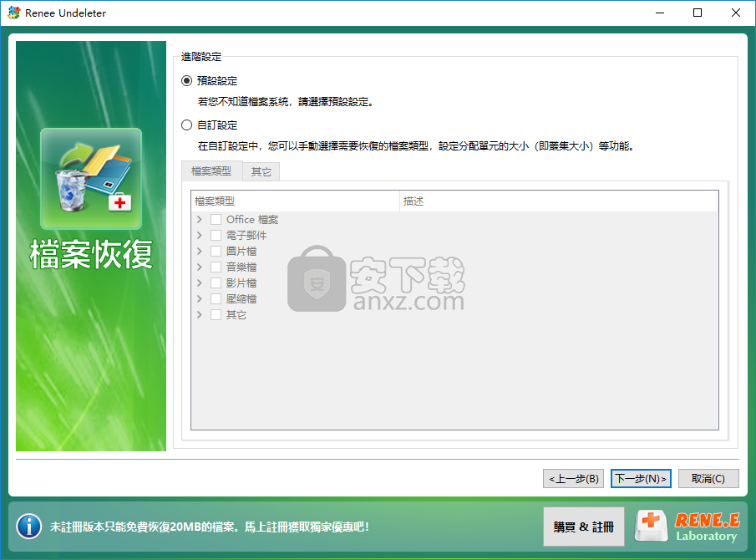This screenshot has width=756, height=560.
Task: Click the RENE.E Laboratory logo
Action: (x=688, y=527)
